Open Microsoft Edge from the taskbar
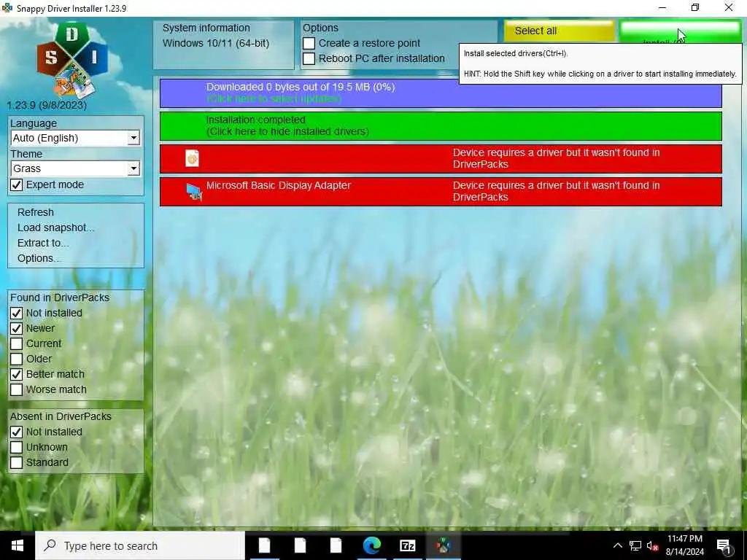 pos(371,545)
